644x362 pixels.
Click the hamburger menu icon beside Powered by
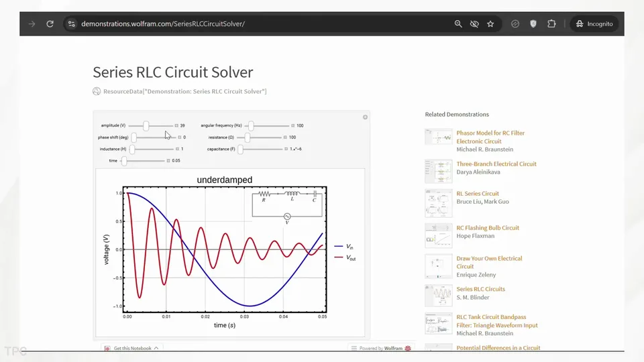point(354,348)
